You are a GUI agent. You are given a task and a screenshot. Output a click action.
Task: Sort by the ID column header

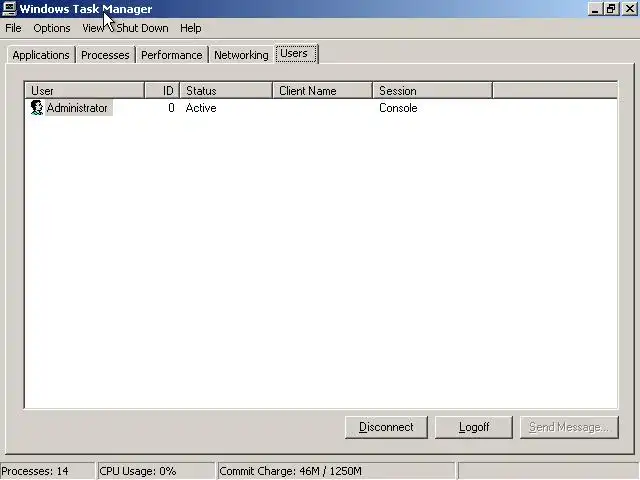(x=162, y=91)
